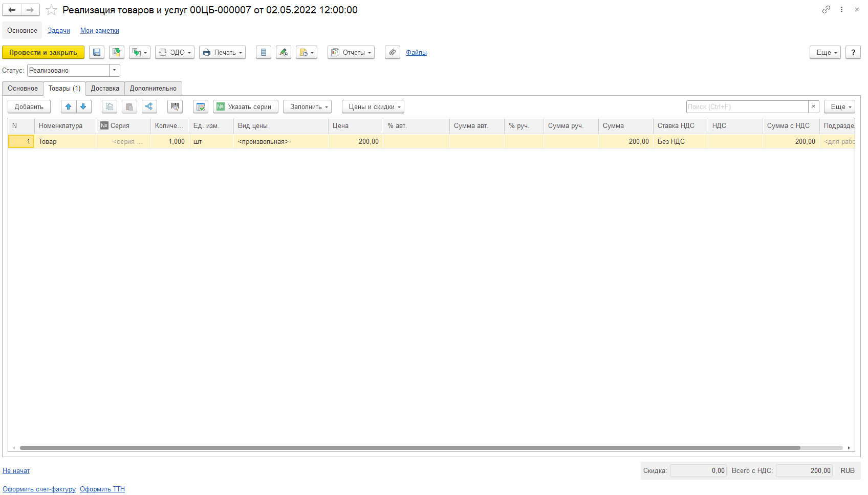Click the Цена column header

point(356,126)
